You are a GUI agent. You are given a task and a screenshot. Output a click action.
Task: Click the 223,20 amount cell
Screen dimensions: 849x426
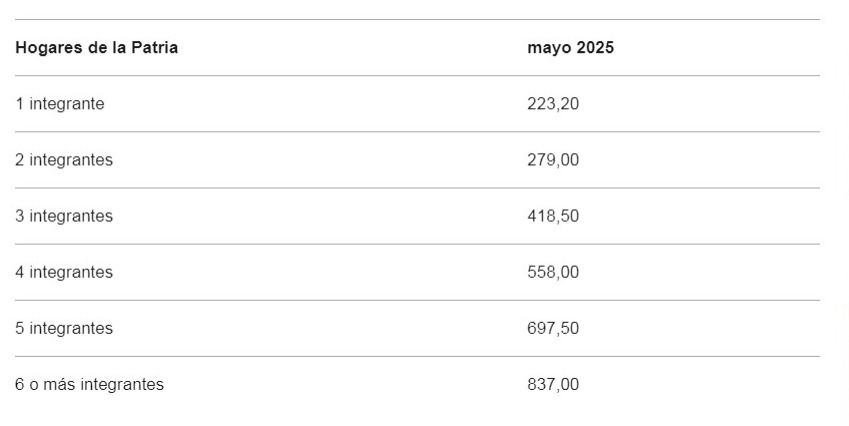tap(553, 104)
